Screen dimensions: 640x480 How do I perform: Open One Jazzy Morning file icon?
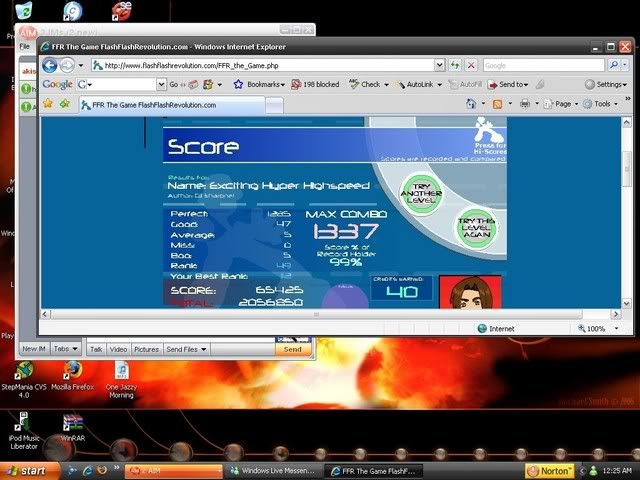120,372
